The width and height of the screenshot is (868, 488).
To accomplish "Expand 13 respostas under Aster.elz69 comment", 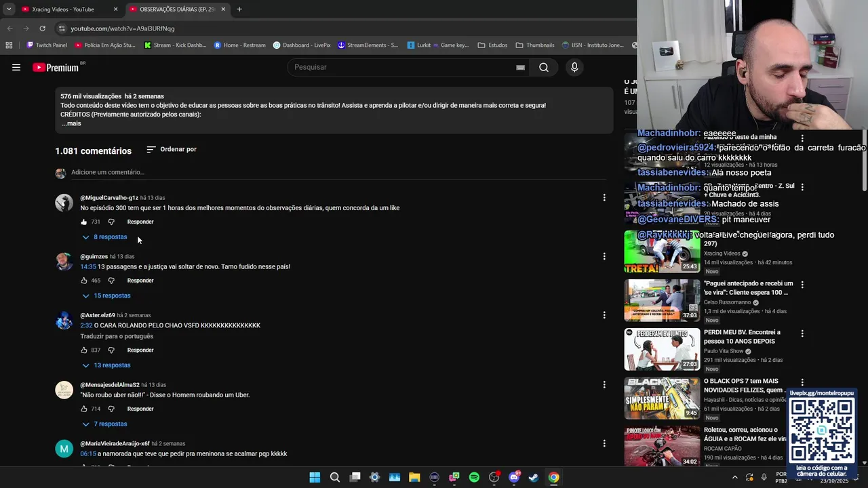I will point(106,365).
